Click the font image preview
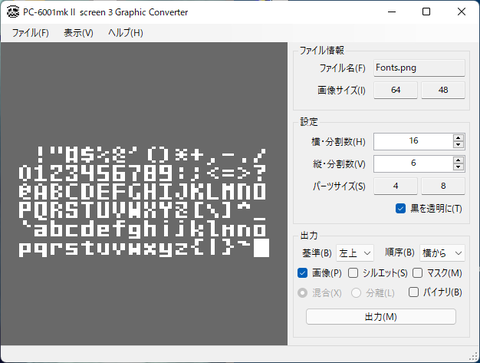The image size is (480, 363). (144, 194)
